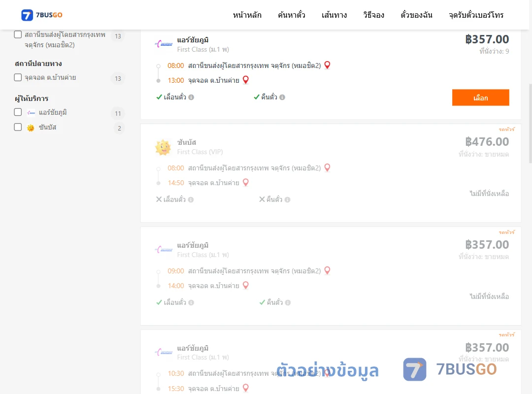Image resolution: width=532 pixels, height=394 pixels.
Task: Click the สถานีปลายทาง filter heading
Action: pos(38,64)
